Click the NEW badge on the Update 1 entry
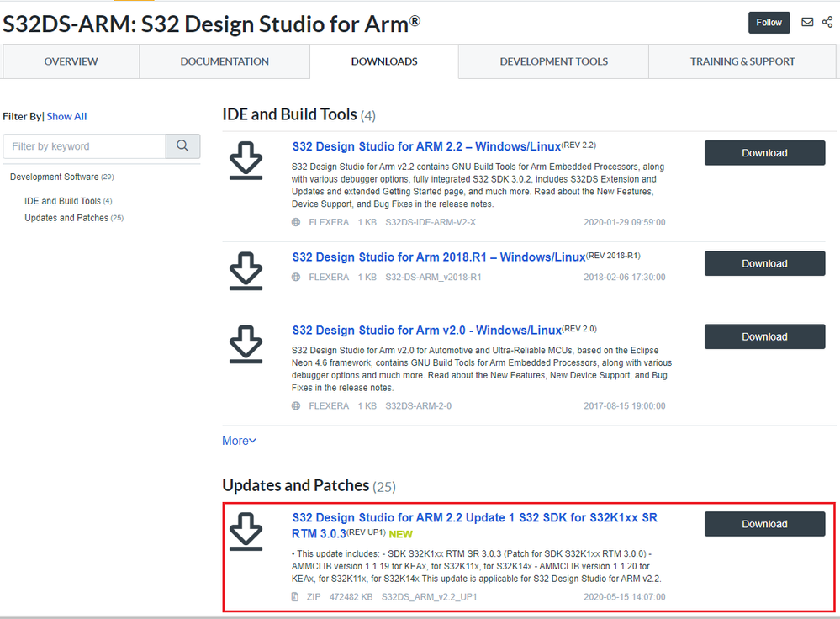The height and width of the screenshot is (619, 840). coord(401,534)
